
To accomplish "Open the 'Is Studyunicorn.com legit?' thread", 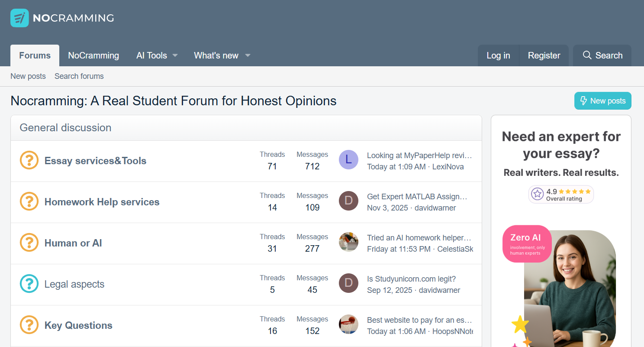I will [x=411, y=279].
